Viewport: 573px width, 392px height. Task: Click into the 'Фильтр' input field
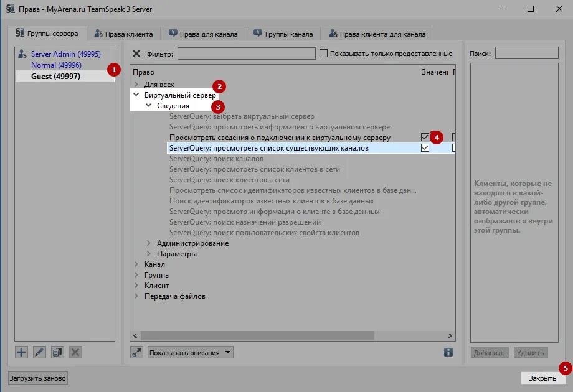[246, 54]
